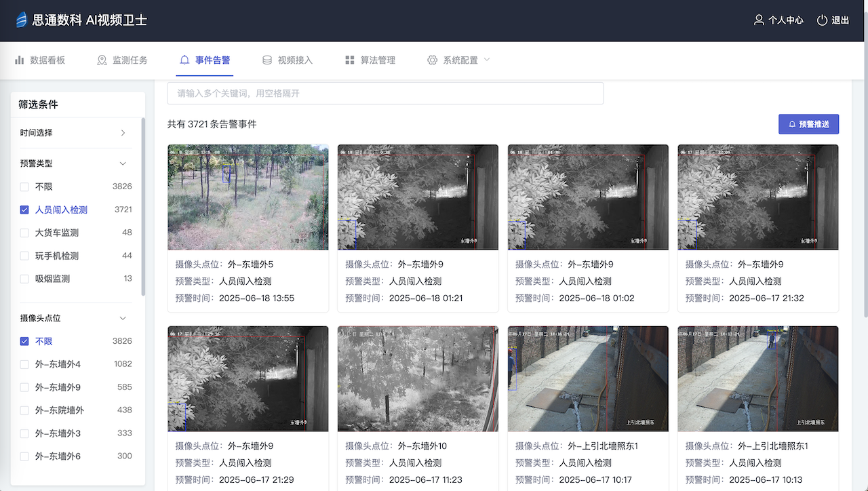Open the 系统配置 dropdown chevron
This screenshot has width=868, height=491.
point(486,60)
